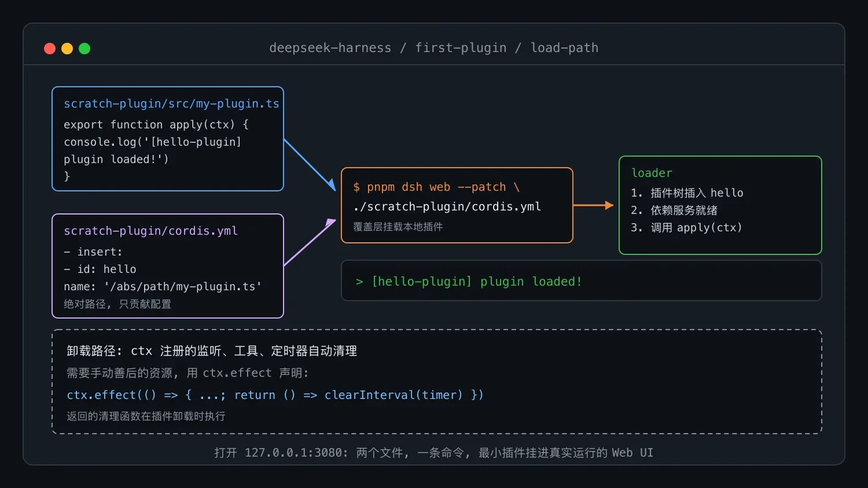Select loader step '2. 依赖服务就绪'
Screen dimensions: 868x488
(x=674, y=210)
